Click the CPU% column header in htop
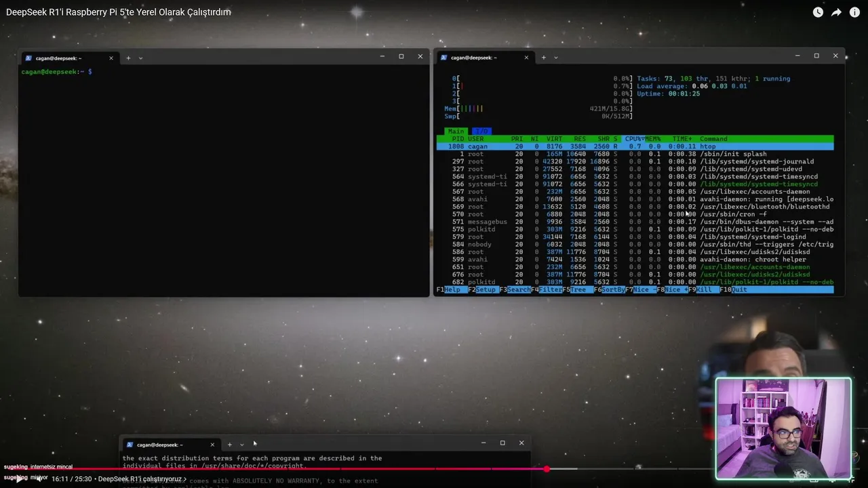Screen dimensions: 868x488 point(634,139)
